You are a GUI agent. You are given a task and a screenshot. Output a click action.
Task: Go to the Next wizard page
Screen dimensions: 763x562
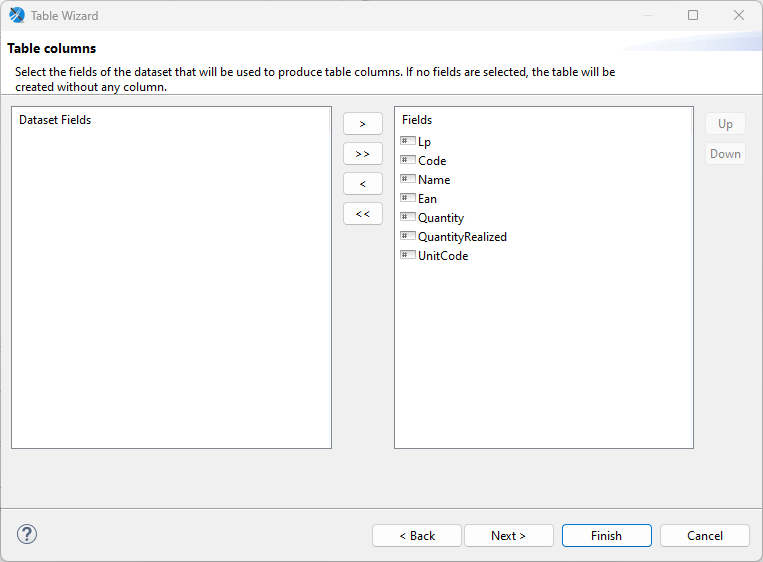pos(508,536)
